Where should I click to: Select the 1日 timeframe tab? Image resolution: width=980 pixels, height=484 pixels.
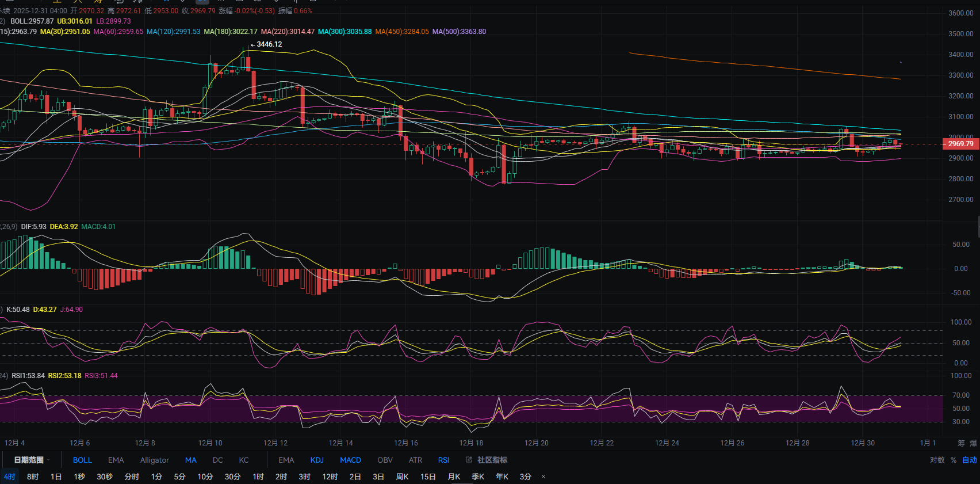coord(56,477)
